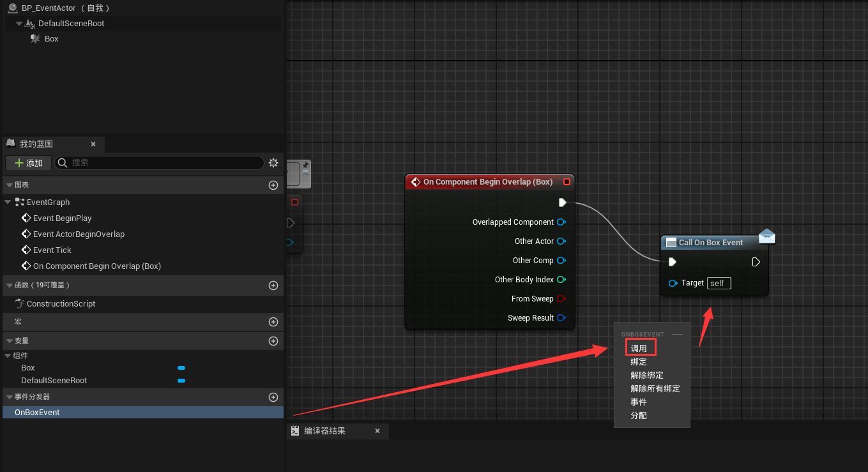Click overlap node execution output pin
Image resolution: width=868 pixels, height=472 pixels.
(562, 202)
